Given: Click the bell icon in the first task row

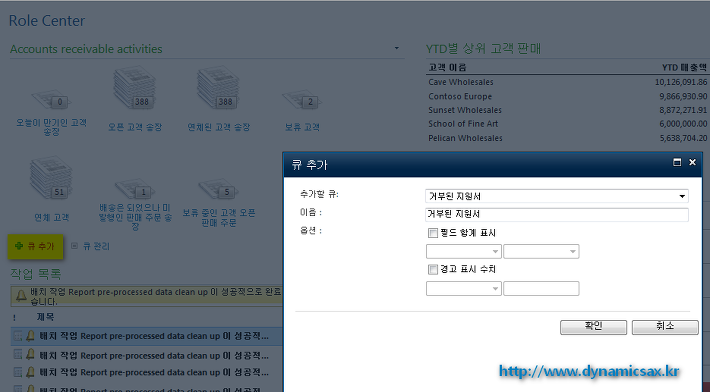Looking at the screenshot, I should pyautogui.click(x=30, y=335).
